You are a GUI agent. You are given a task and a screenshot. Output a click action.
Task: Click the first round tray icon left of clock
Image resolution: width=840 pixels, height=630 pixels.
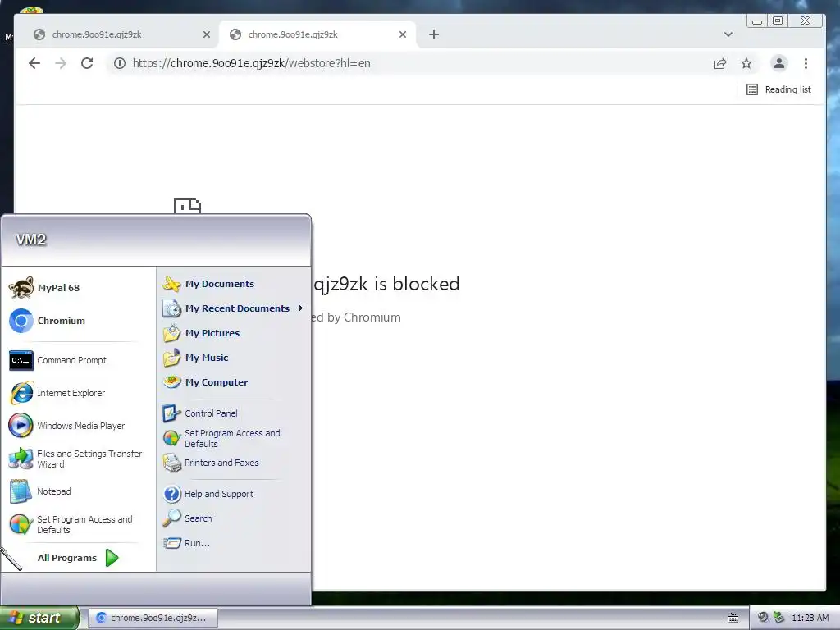(763, 617)
